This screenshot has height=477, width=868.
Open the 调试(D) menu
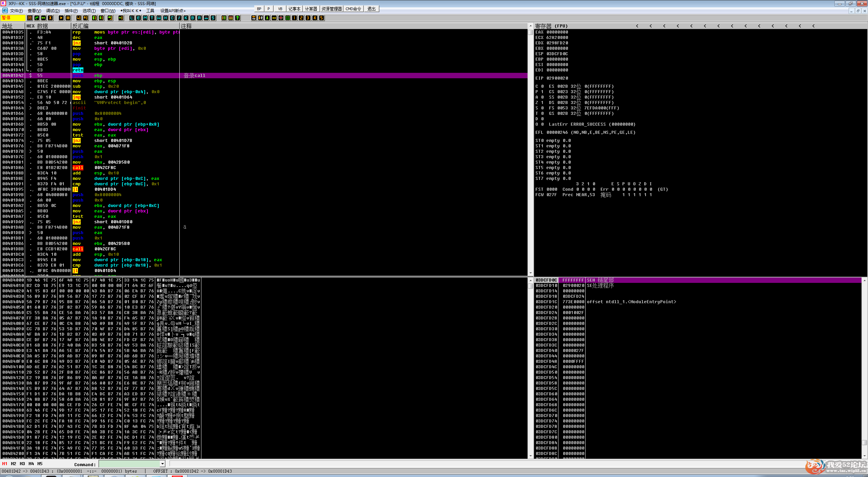(53, 11)
